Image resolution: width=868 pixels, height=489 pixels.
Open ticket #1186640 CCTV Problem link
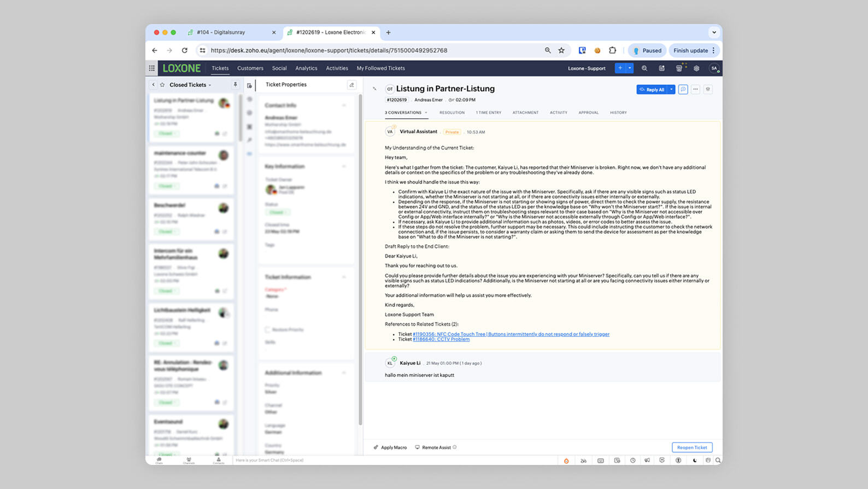[441, 339]
